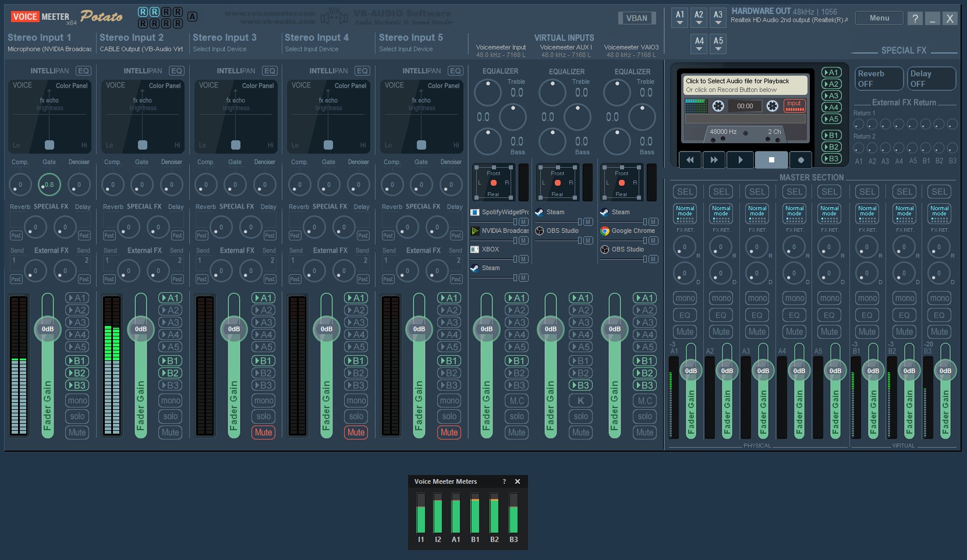The height and width of the screenshot is (560, 967).
Task: Open the A1 hardware output dropdown
Action: pyautogui.click(x=680, y=18)
